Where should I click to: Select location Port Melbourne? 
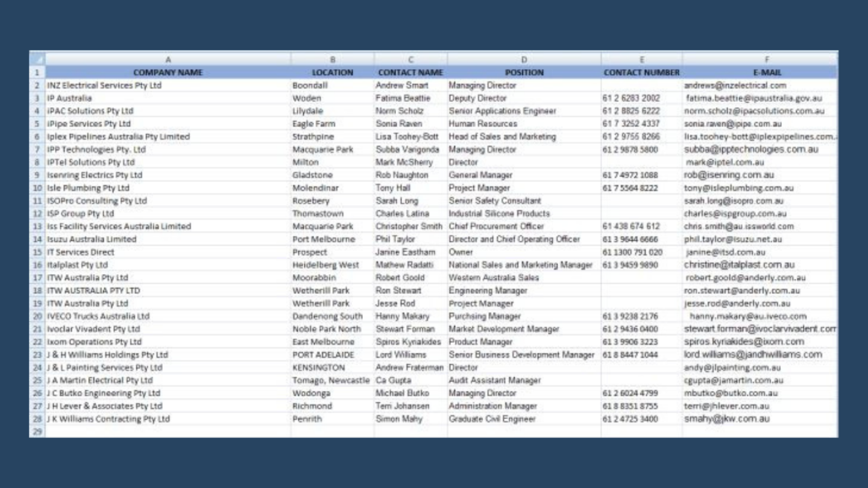[x=332, y=239]
